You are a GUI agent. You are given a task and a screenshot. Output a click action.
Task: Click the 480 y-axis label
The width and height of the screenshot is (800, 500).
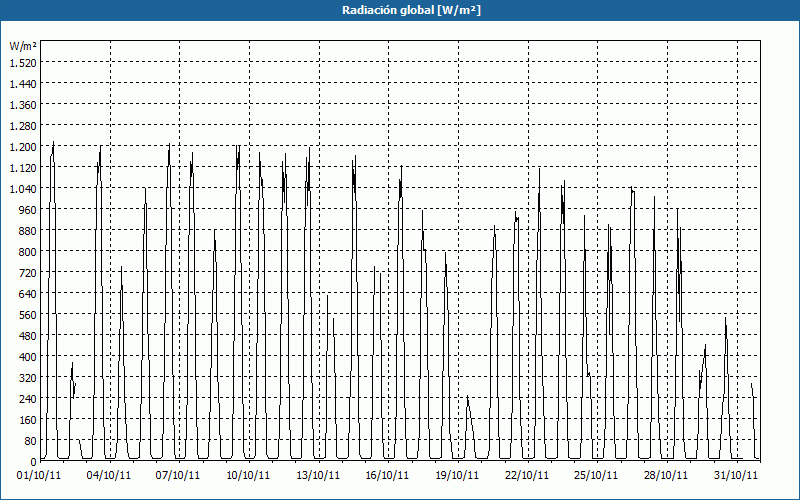pos(28,336)
